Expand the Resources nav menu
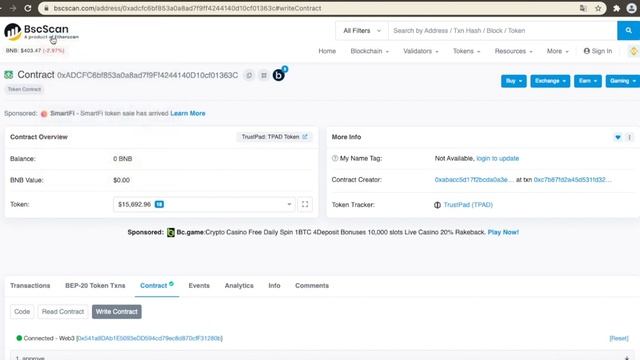 (513, 51)
